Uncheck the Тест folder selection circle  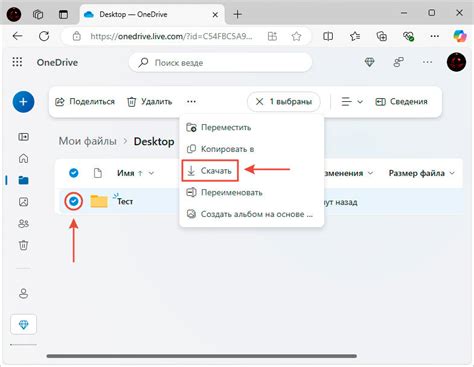tap(74, 201)
